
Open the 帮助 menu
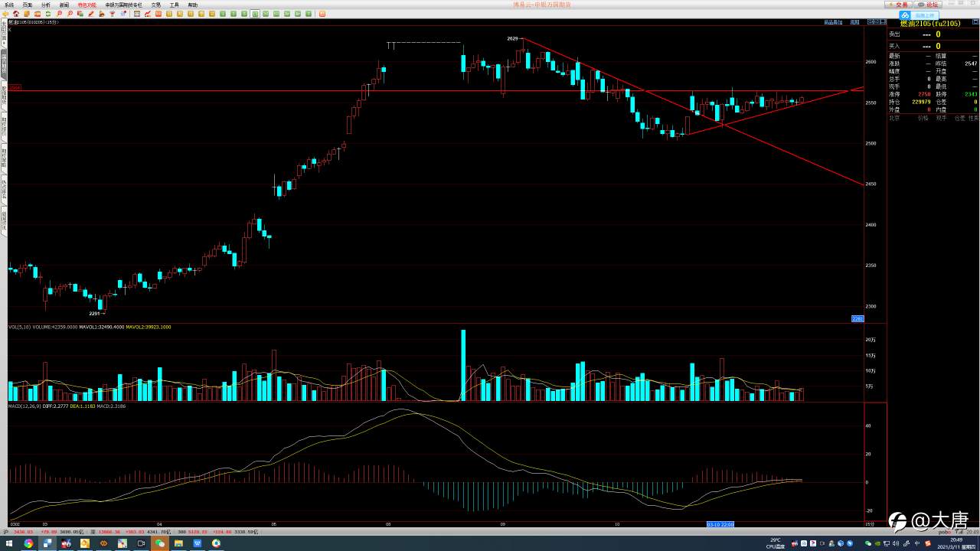[193, 5]
